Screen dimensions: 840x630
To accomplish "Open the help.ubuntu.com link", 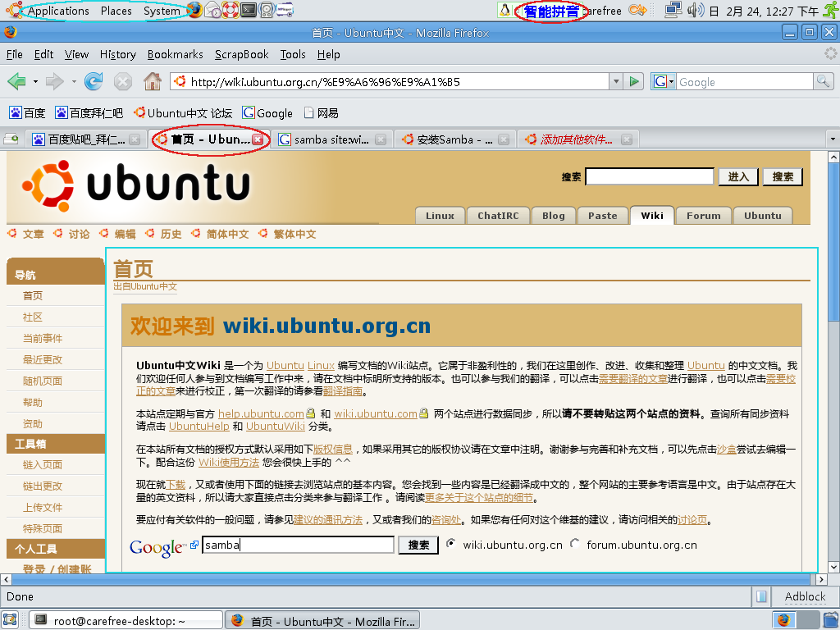I will click(261, 413).
